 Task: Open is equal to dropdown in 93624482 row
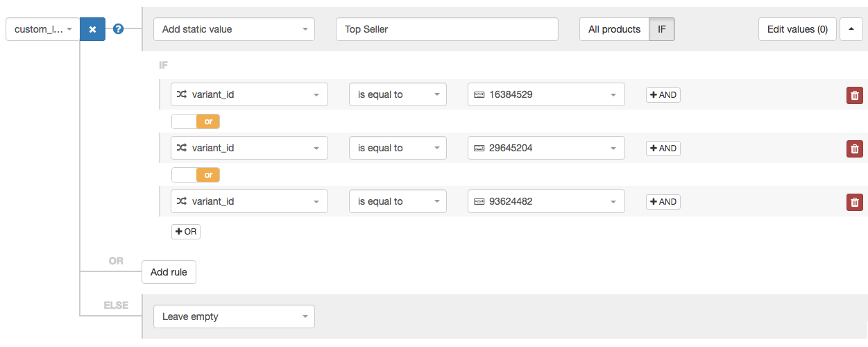398,201
